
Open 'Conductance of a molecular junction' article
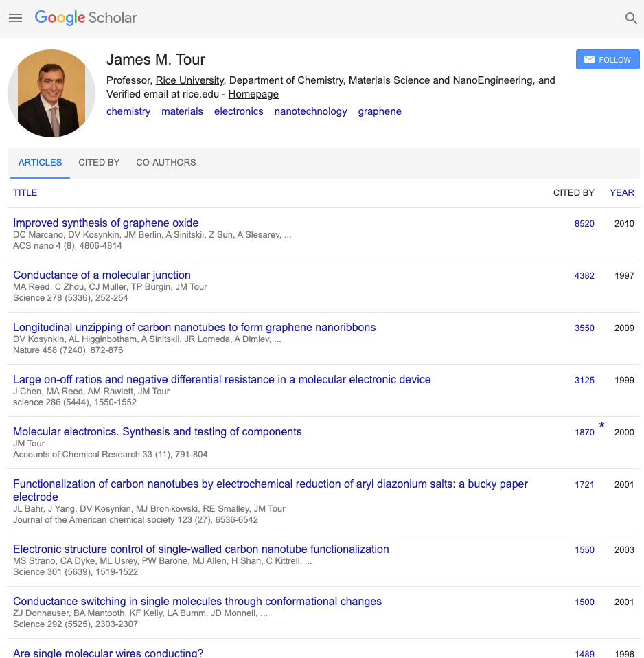click(x=102, y=275)
